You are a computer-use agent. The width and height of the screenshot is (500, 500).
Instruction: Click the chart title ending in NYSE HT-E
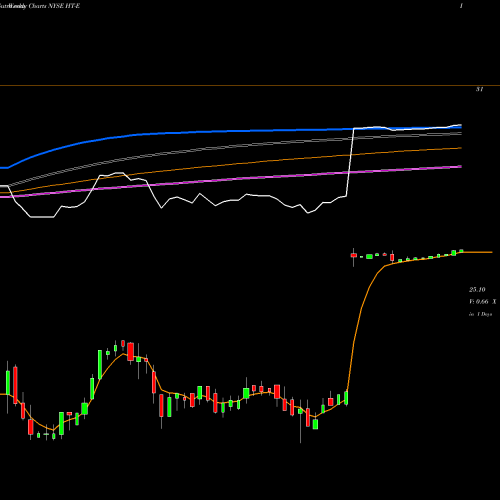pos(40,6)
